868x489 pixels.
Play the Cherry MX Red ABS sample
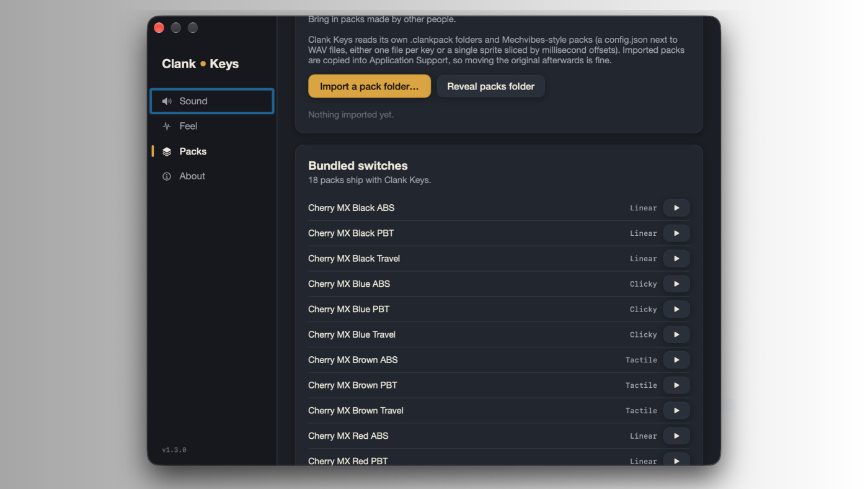point(676,436)
